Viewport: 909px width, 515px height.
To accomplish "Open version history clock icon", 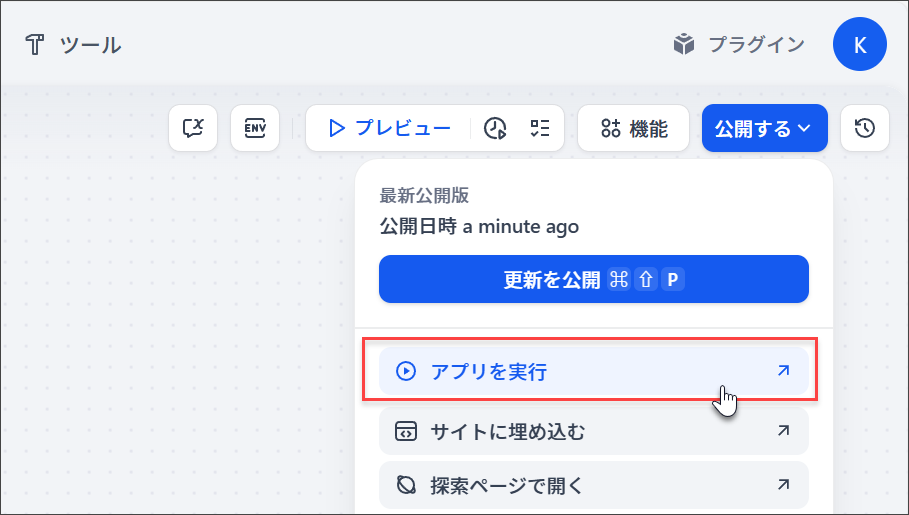I will pos(865,128).
